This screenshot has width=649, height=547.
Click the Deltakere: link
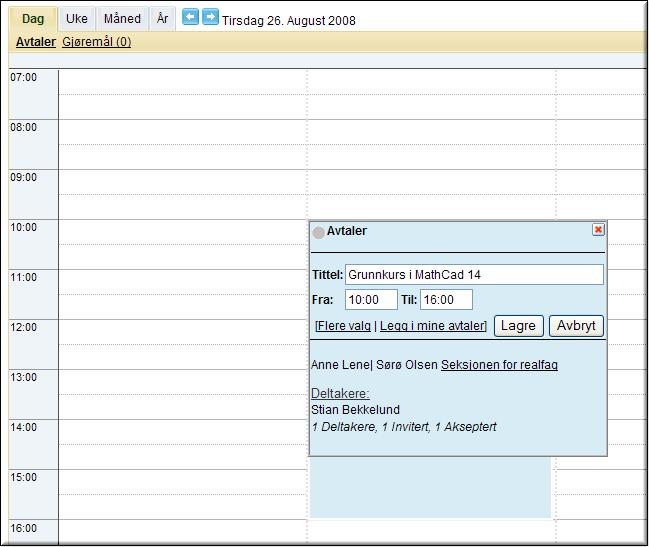pyautogui.click(x=340, y=393)
